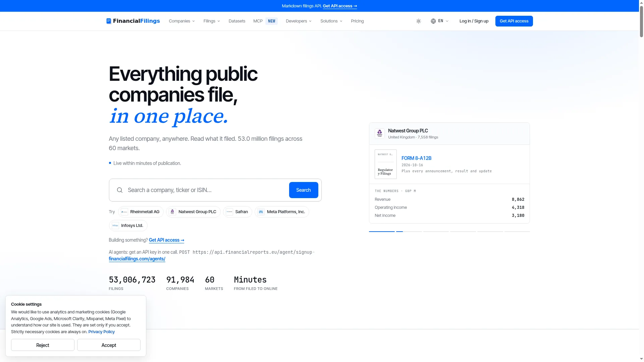The height and width of the screenshot is (362, 644).
Task: Open the financialfilings.com/agents/ link
Action: 137,259
